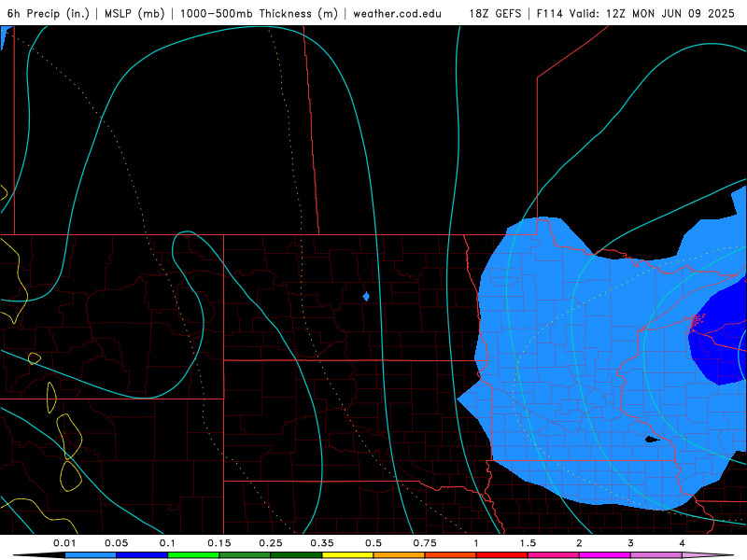Click the '0.15' legend label
The width and height of the screenshot is (747, 560).
coord(219,543)
